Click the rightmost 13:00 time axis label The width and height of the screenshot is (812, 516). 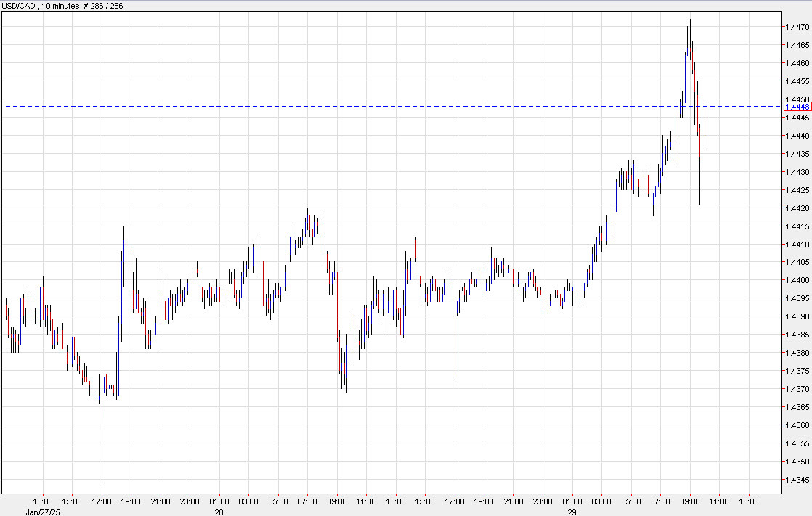point(749,501)
